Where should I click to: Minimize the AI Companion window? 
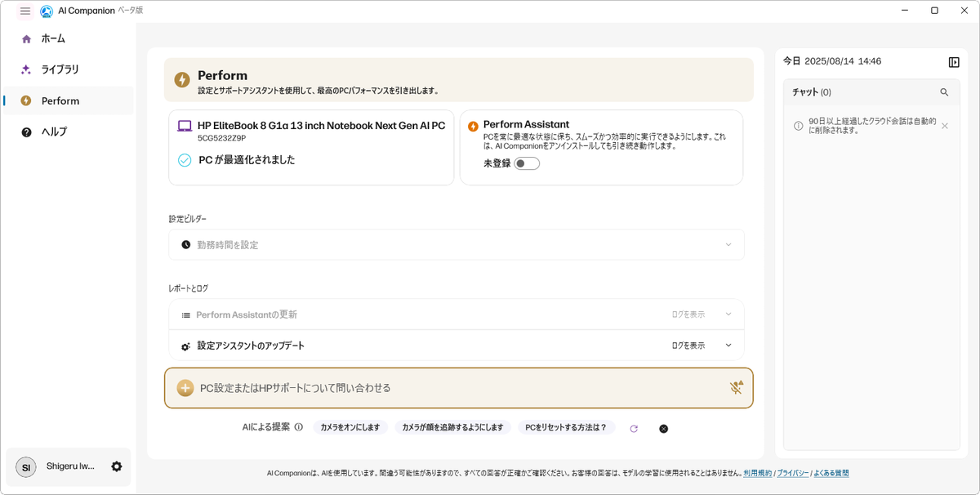(906, 11)
